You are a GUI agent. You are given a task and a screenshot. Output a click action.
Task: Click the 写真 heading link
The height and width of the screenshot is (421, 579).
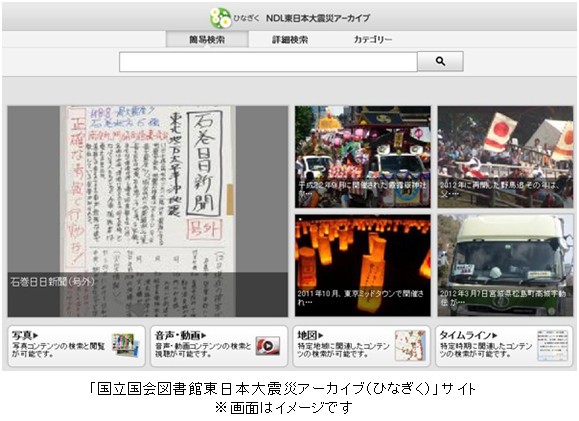coord(25,335)
